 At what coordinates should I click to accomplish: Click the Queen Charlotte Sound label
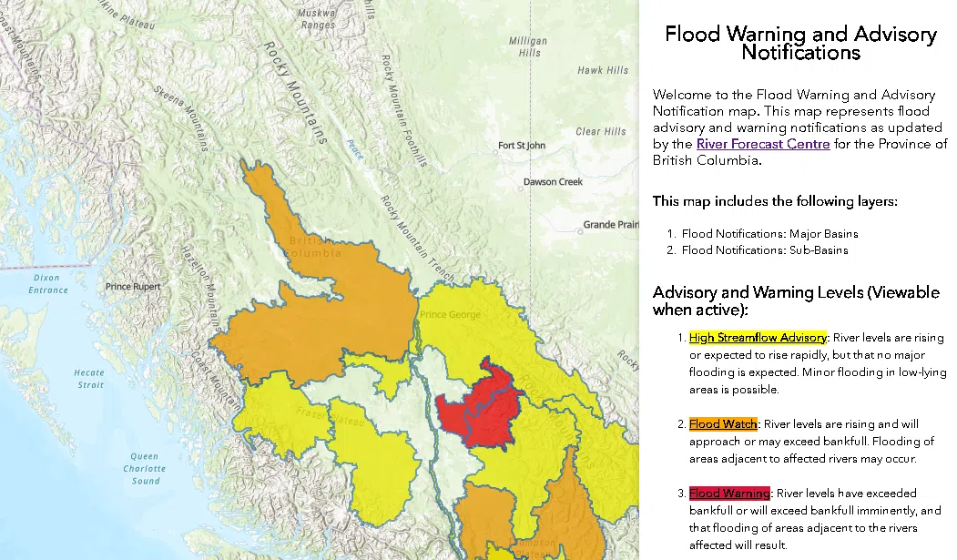click(144, 469)
